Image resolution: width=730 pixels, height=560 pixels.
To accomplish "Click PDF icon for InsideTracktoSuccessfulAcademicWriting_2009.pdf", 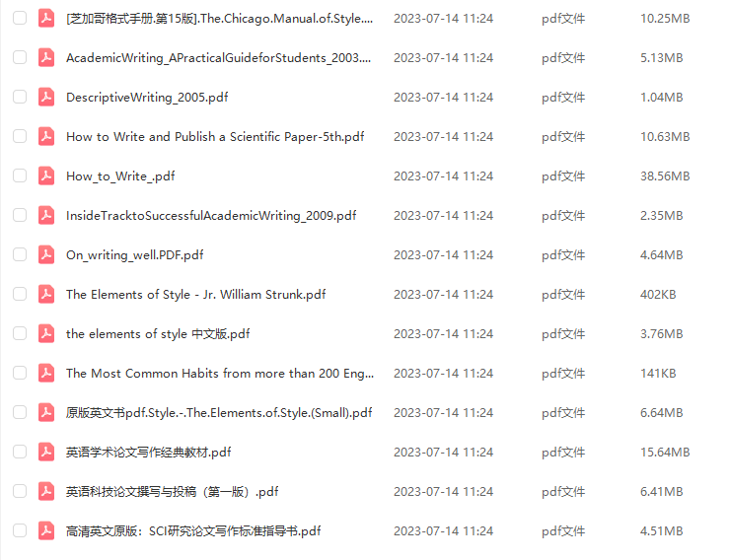I will 46,215.
